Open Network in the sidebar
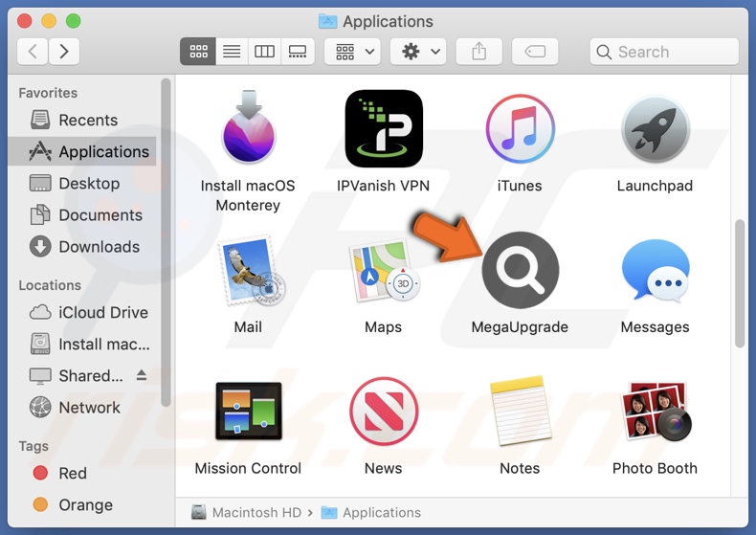 click(82, 408)
